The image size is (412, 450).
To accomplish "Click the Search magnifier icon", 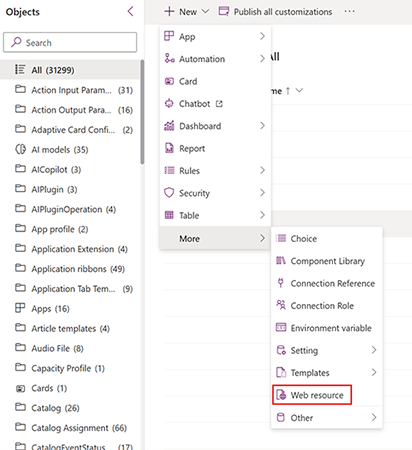I will pos(16,42).
